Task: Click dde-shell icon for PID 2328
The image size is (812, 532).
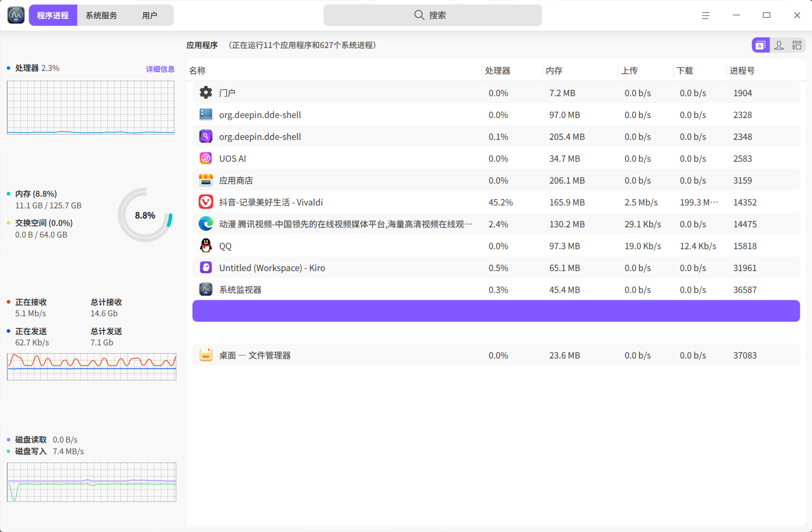Action: 206,114
